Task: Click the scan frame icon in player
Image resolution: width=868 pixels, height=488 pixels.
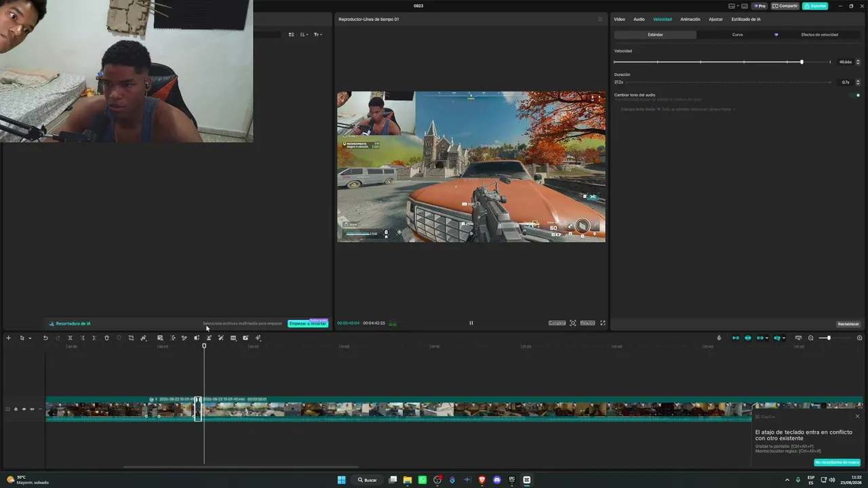Action: coord(573,323)
